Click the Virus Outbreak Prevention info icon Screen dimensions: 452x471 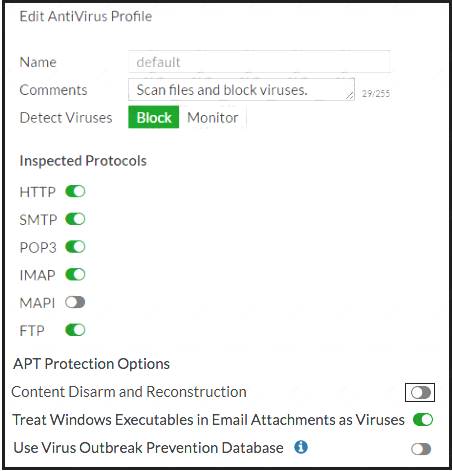tap(301, 447)
